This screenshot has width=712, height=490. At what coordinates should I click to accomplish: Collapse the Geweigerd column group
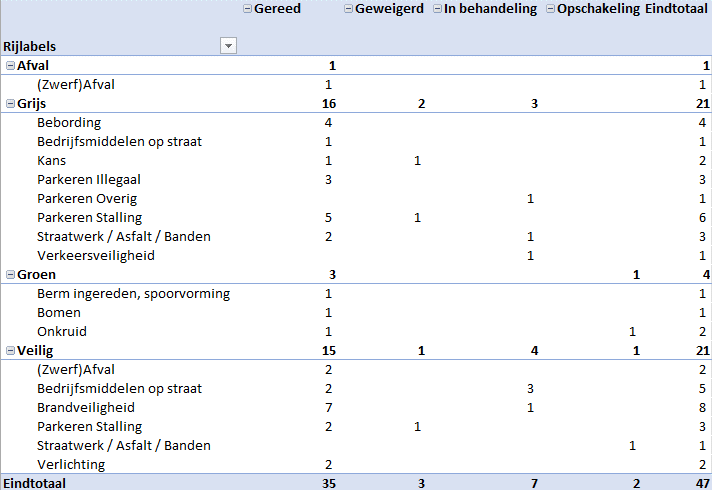coord(348,9)
